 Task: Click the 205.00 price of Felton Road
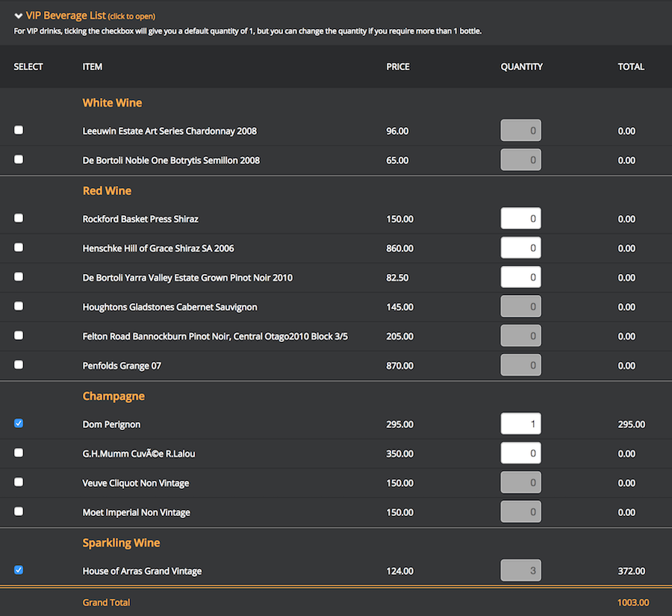[x=400, y=337]
